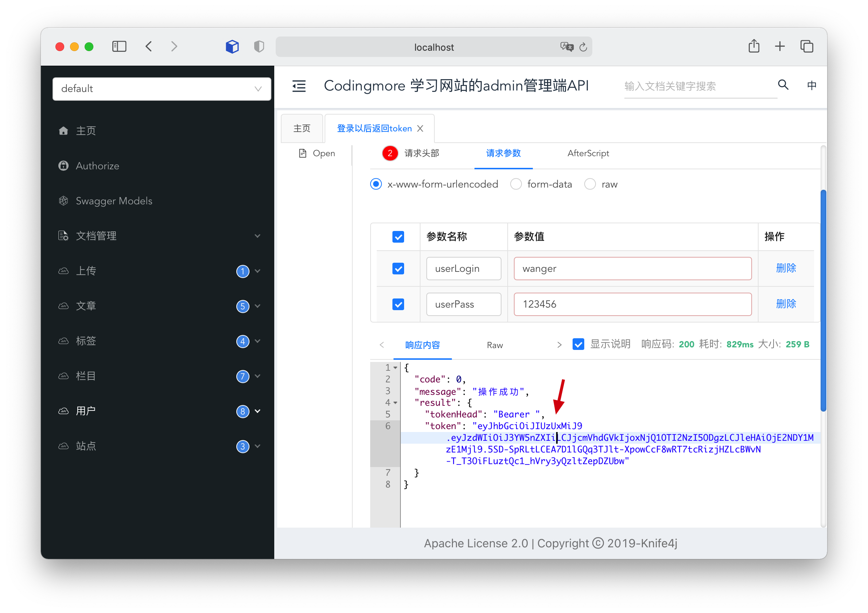Click the language switch 中 icon
This screenshot has height=613, width=868.
[x=811, y=85]
